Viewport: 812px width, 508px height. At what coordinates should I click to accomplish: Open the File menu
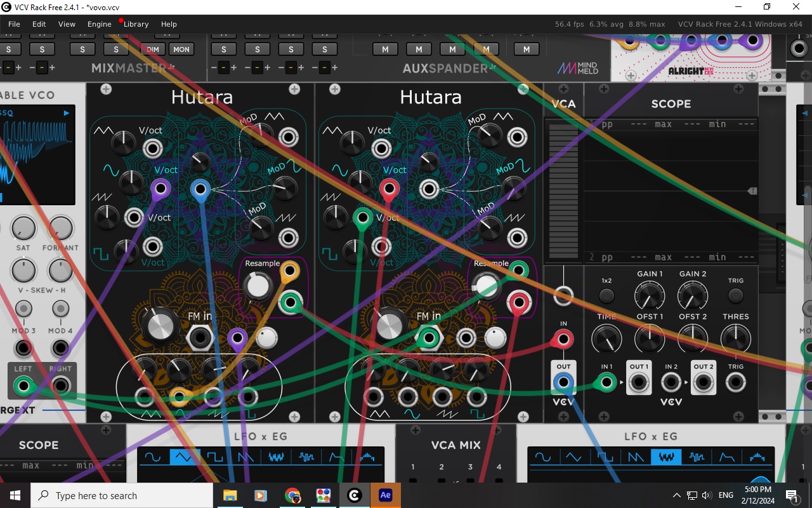pos(14,24)
